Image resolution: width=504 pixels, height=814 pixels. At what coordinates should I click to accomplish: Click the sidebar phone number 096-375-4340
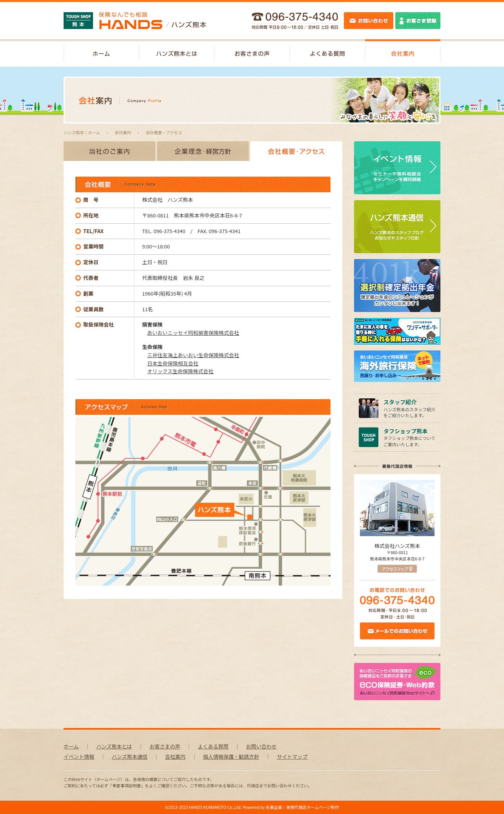(397, 600)
